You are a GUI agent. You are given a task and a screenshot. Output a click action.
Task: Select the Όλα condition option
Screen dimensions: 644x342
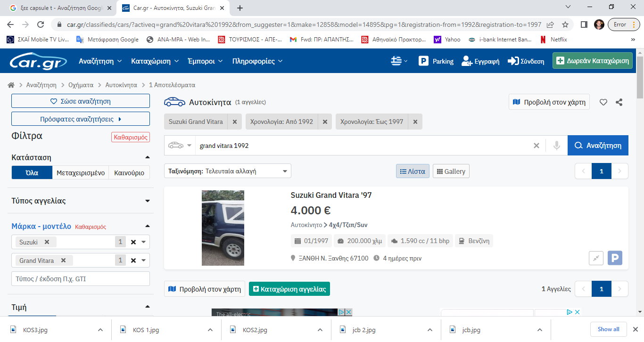click(x=32, y=173)
